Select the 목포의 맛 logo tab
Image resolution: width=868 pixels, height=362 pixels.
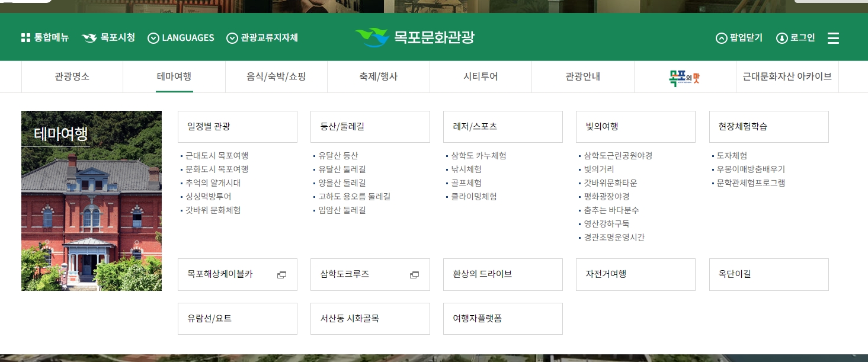[x=685, y=77]
